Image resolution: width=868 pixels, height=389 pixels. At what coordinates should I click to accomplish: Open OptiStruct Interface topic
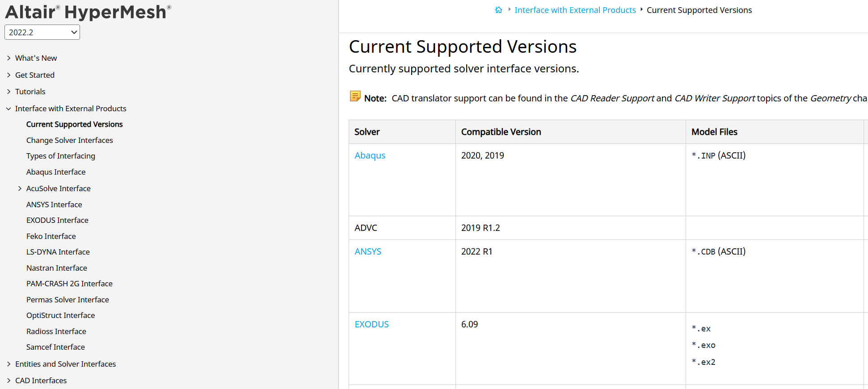[60, 315]
